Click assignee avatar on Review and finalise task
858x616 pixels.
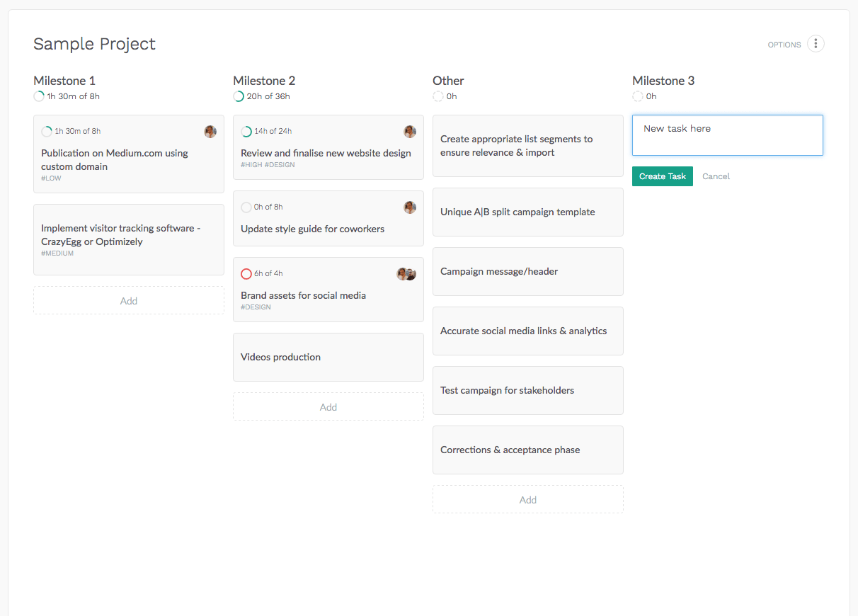coord(410,132)
